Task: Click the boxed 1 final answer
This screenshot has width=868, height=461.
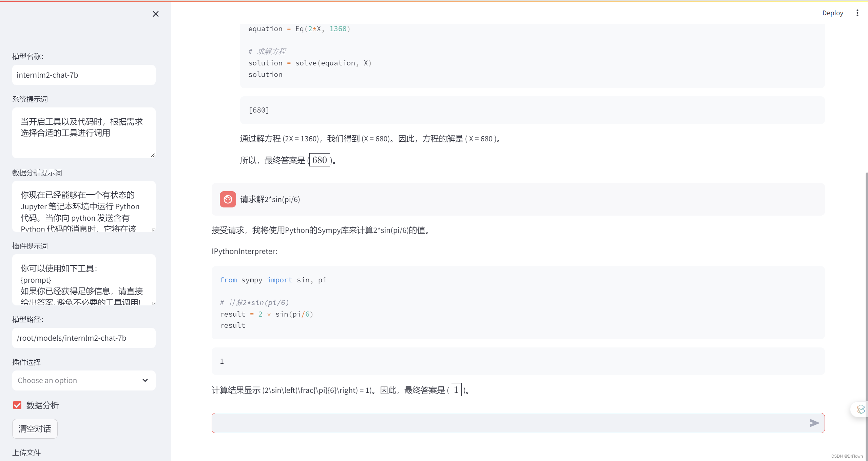Action: coord(456,390)
